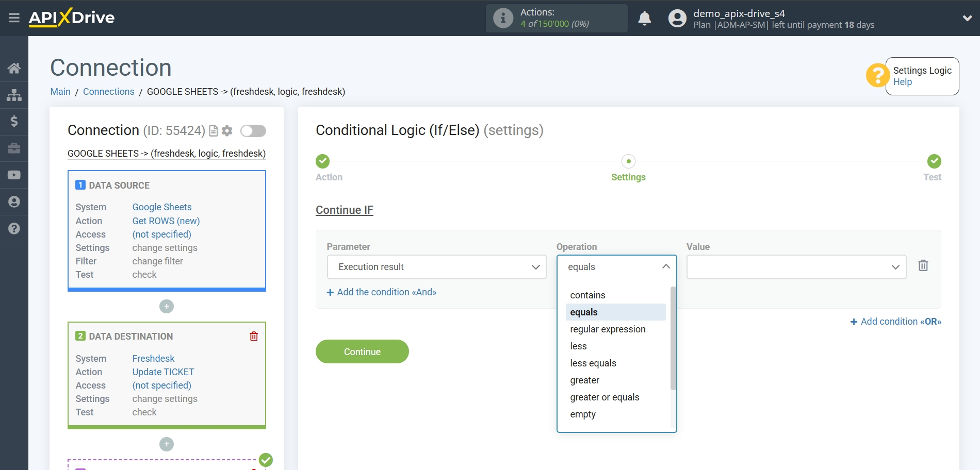Open connection notes document icon
This screenshot has width=980, height=470.
213,131
